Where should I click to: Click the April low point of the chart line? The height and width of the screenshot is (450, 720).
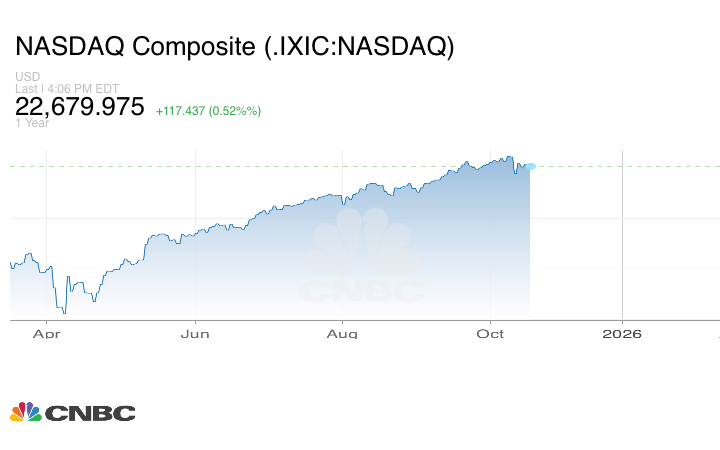click(65, 312)
